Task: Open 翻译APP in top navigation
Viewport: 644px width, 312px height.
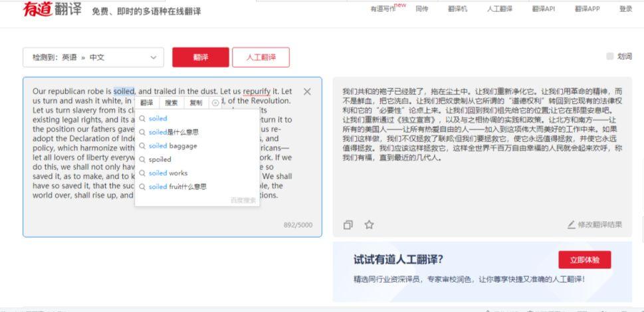Action: (587, 9)
